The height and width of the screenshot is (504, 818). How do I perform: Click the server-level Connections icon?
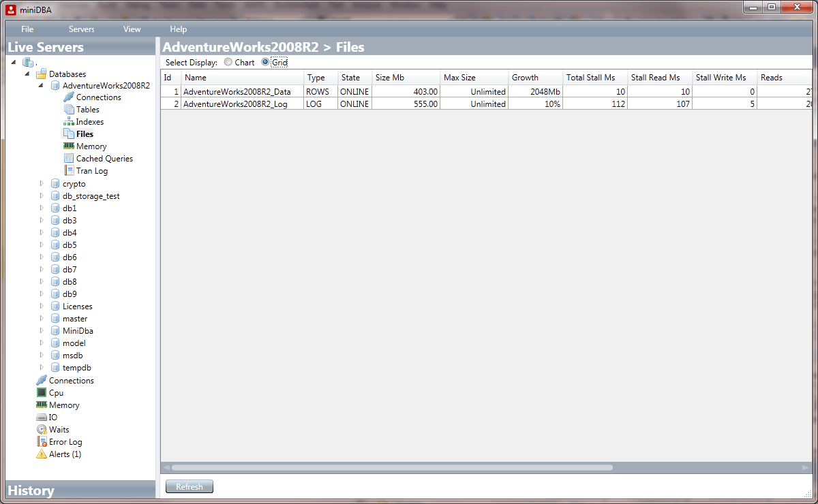pyautogui.click(x=42, y=381)
